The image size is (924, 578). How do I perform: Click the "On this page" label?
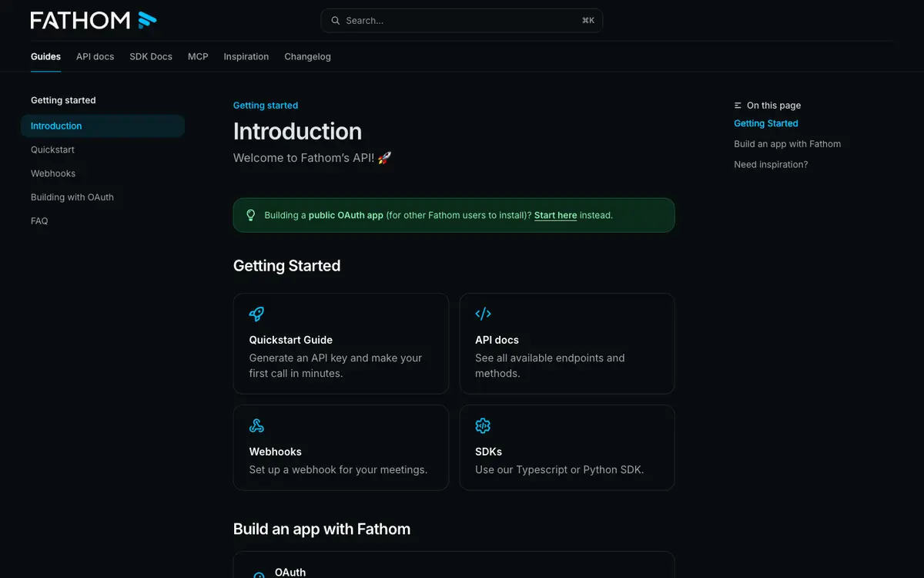pyautogui.click(x=774, y=106)
